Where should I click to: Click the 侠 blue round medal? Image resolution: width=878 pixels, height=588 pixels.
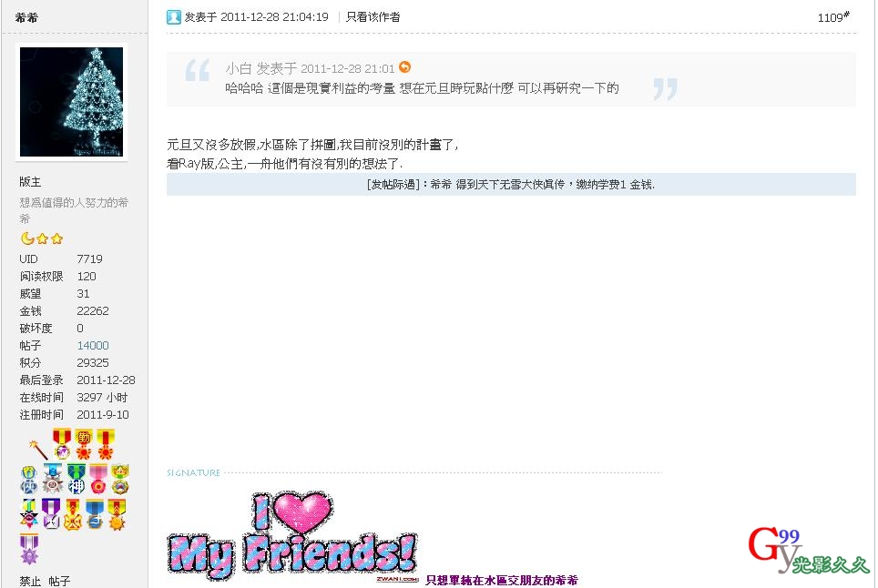[x=29, y=480]
